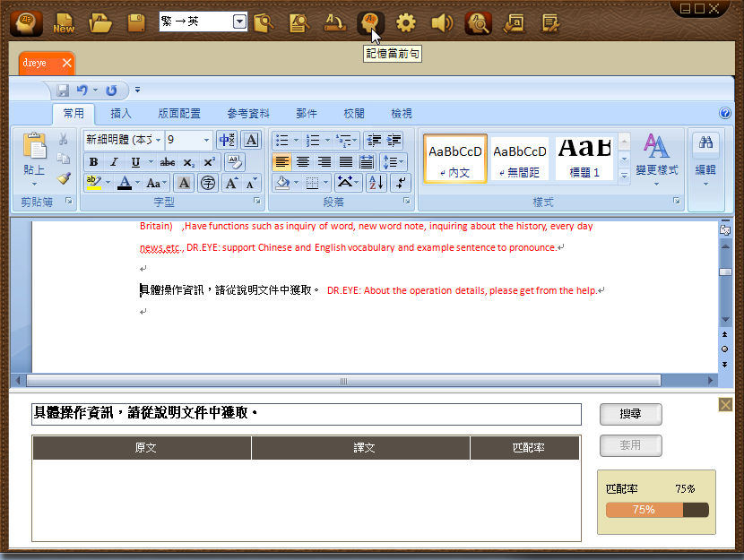Cut selection with the scissors icon
744x560 pixels.
tap(63, 139)
